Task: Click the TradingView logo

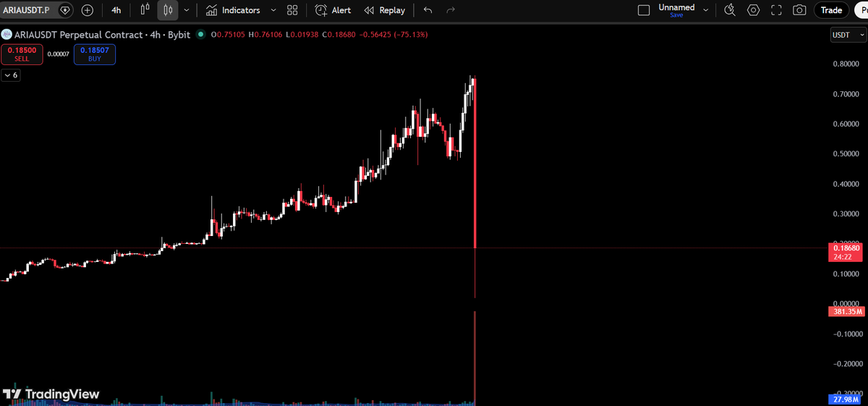Action: 51,394
